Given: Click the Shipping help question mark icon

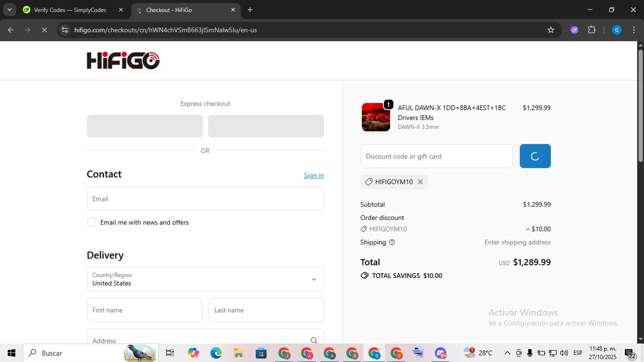Looking at the screenshot, I should coord(392,242).
